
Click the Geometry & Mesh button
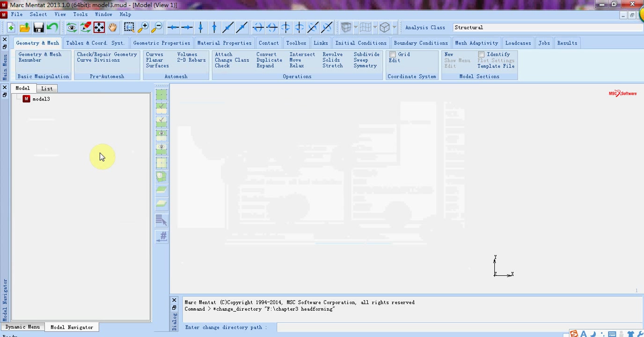coord(40,54)
